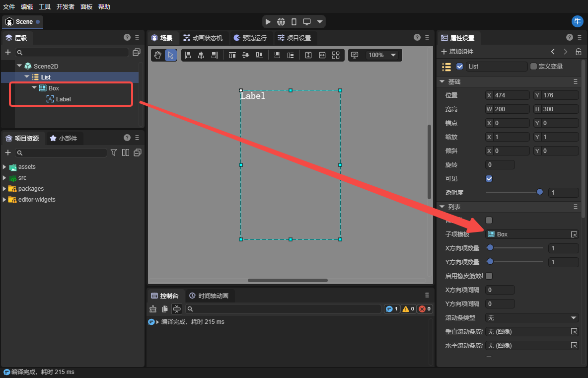The width and height of the screenshot is (588, 378).
Task: Open the 开发者 menu
Action: pos(65,6)
